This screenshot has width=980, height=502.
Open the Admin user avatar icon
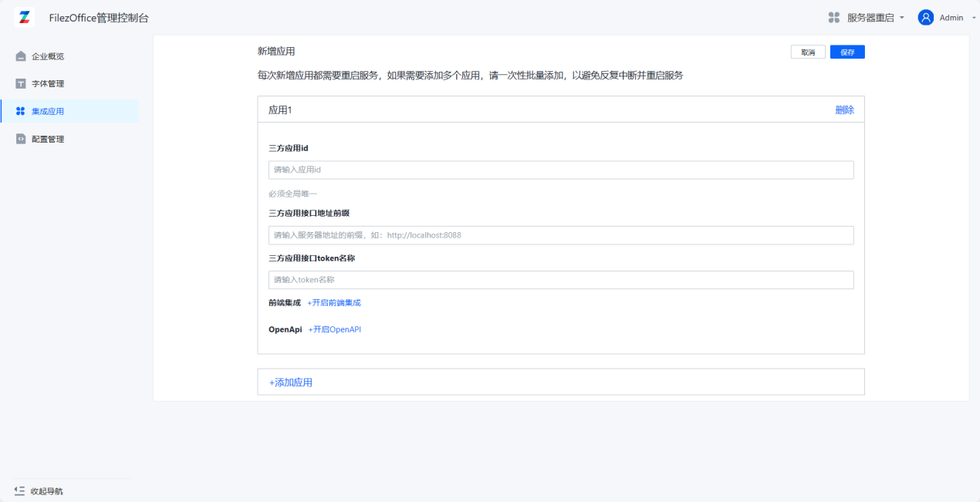925,17
